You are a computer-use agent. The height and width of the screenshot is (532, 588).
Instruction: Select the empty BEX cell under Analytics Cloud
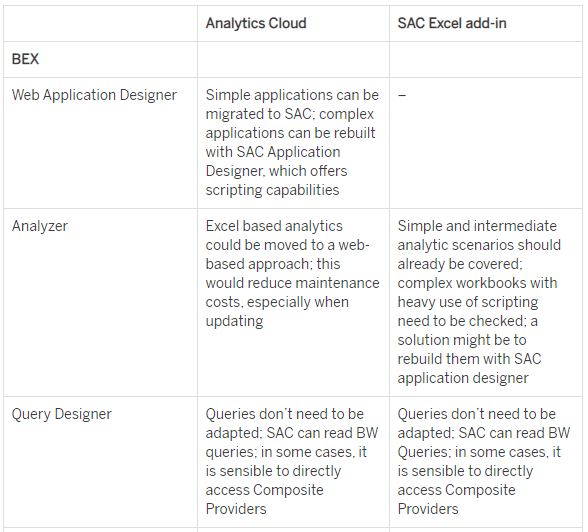pyautogui.click(x=293, y=59)
